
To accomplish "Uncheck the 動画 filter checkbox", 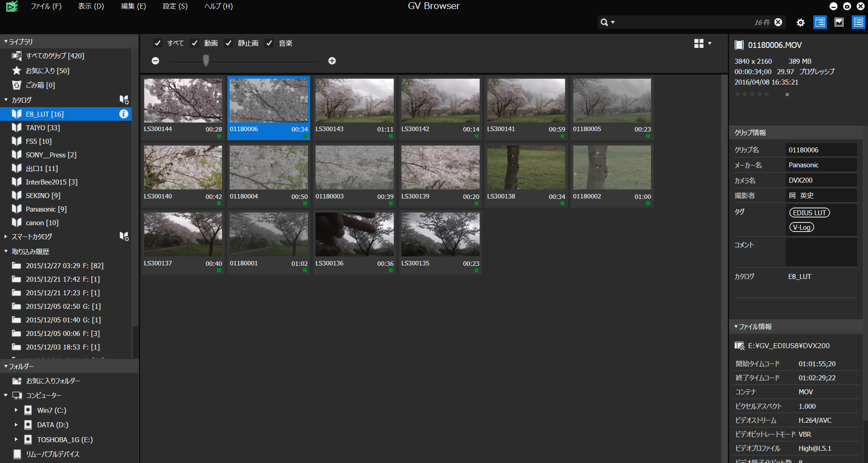I will 195,43.
